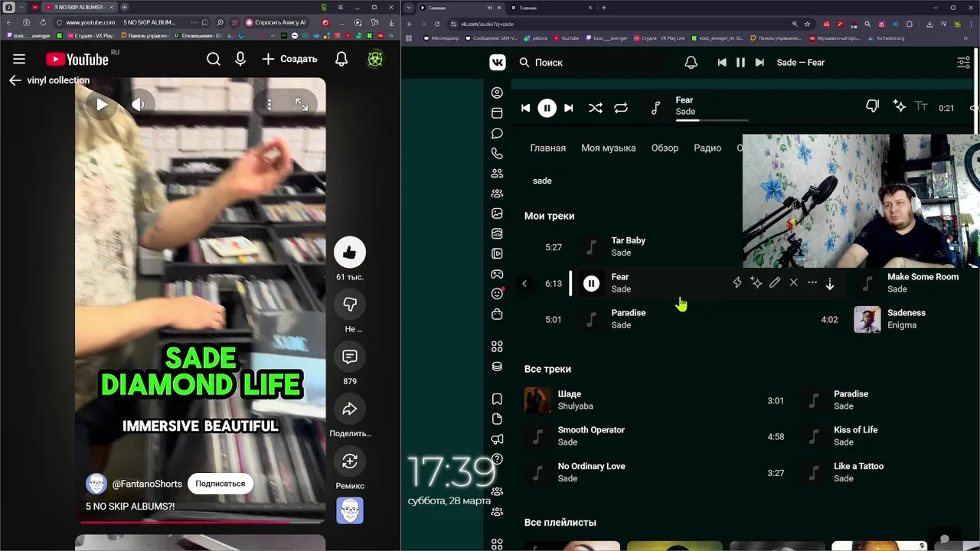Open the VK logo home icon
This screenshot has height=551, width=980.
(x=498, y=63)
